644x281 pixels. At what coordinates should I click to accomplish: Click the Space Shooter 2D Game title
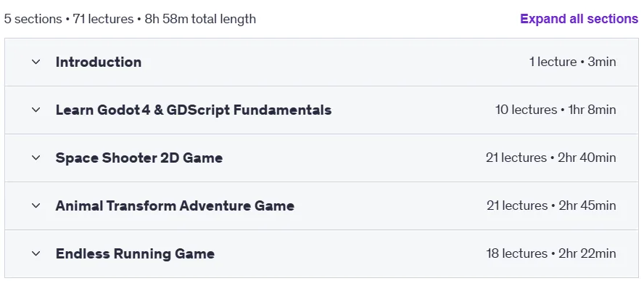click(139, 158)
